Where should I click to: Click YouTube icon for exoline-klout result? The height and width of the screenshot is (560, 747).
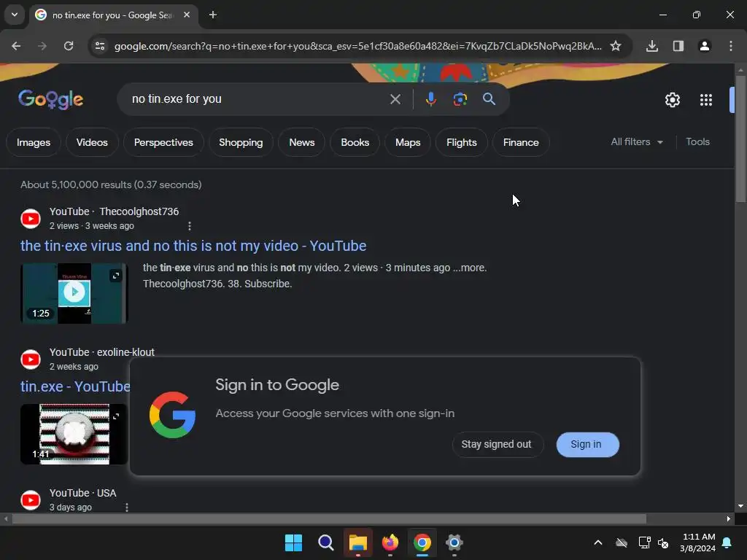click(31, 359)
